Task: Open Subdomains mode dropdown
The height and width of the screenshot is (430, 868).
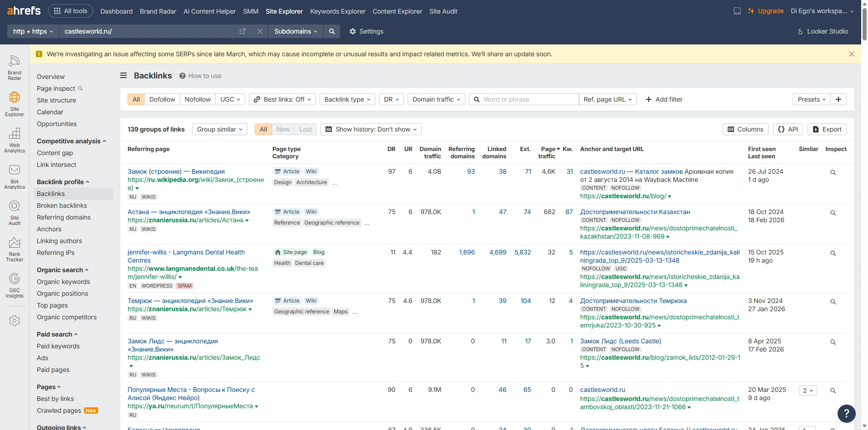Action: (x=296, y=31)
